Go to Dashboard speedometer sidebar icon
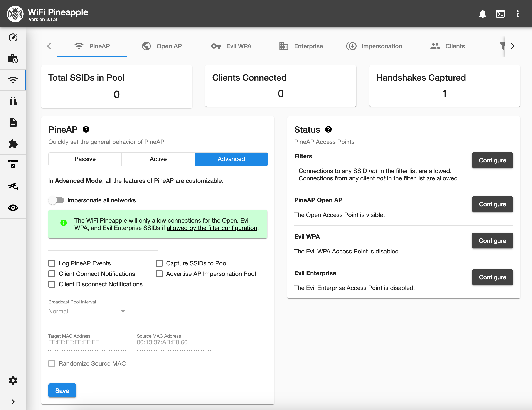 pos(13,37)
